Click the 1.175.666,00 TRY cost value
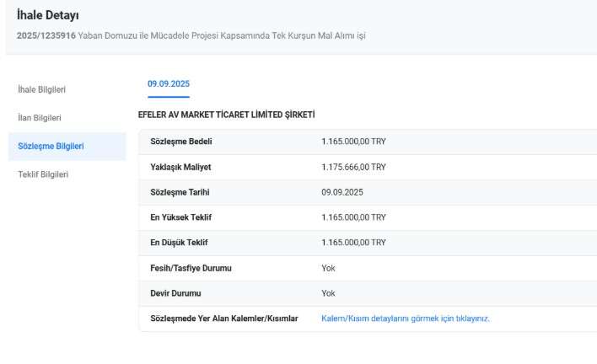The image size is (597, 364). (353, 167)
